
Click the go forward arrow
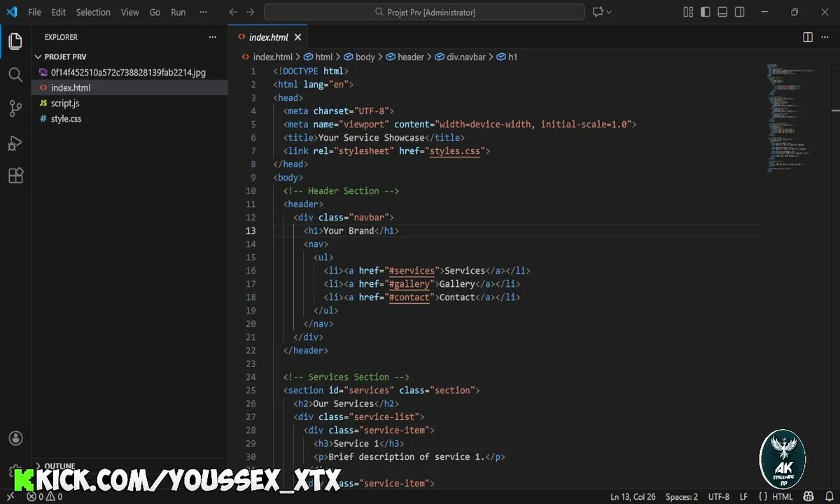(x=251, y=12)
